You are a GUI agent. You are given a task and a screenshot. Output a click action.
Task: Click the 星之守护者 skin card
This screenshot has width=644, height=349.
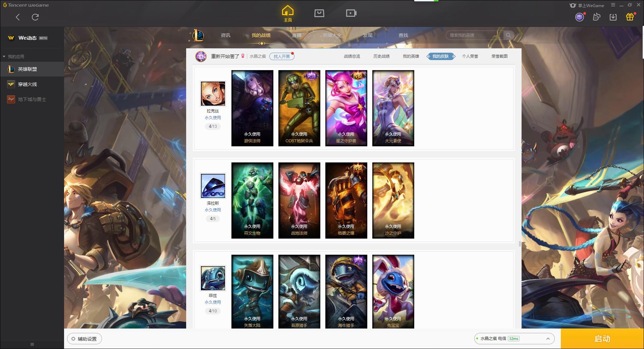point(346,108)
